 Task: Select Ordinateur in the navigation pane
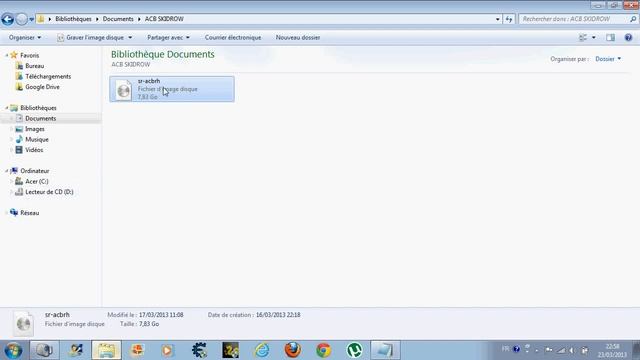[x=34, y=171]
